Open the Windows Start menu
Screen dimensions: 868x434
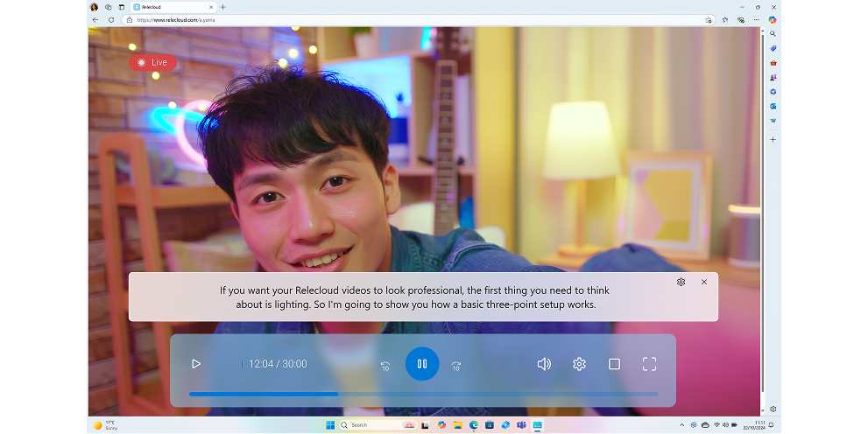(x=330, y=425)
